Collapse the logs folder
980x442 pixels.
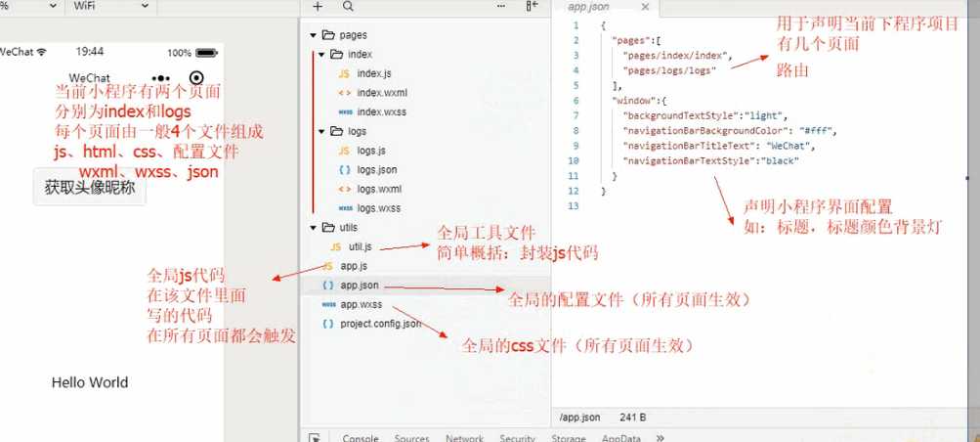click(321, 132)
